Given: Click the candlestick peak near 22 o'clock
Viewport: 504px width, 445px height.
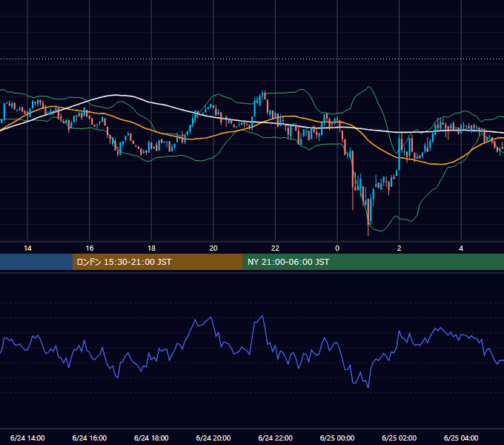Looking at the screenshot, I should [x=264, y=93].
